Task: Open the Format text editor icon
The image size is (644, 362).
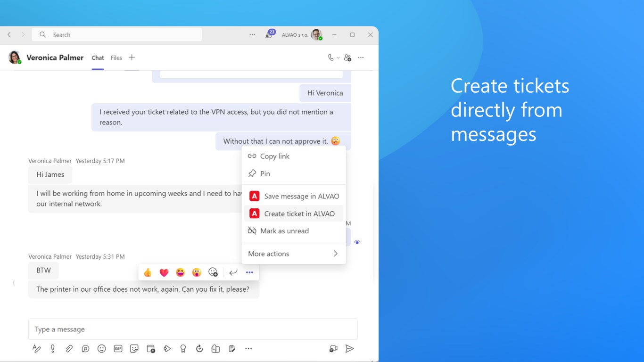Action: click(x=36, y=349)
